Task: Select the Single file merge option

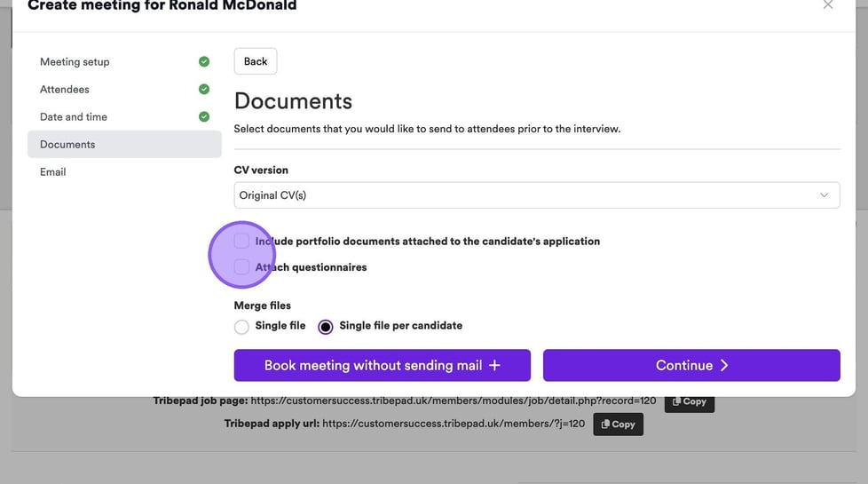Action: (241, 327)
